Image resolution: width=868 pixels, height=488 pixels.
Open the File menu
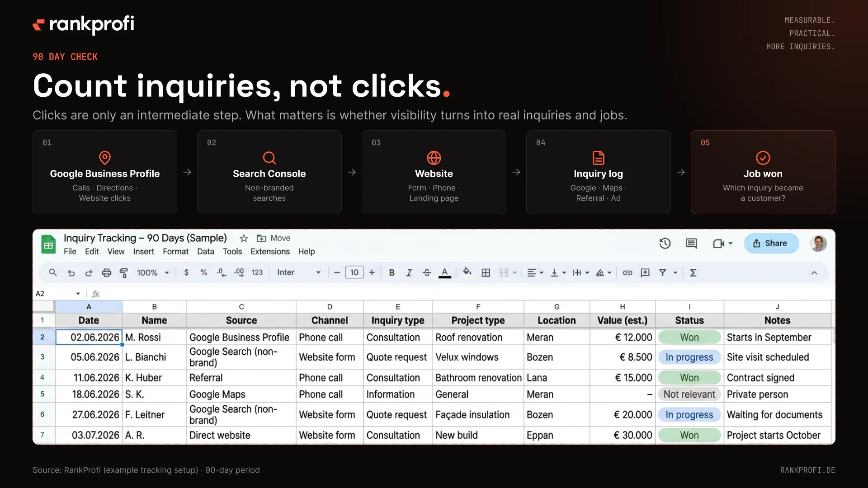coord(70,252)
